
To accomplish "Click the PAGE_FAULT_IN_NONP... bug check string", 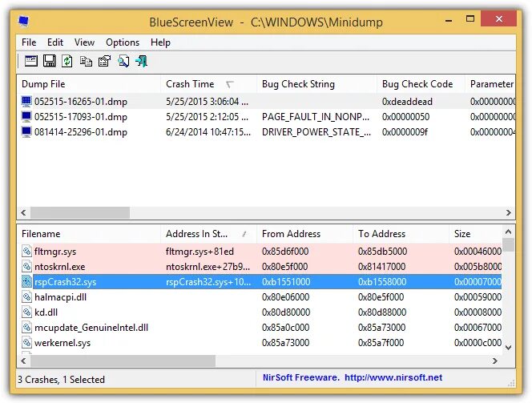I will (316, 117).
